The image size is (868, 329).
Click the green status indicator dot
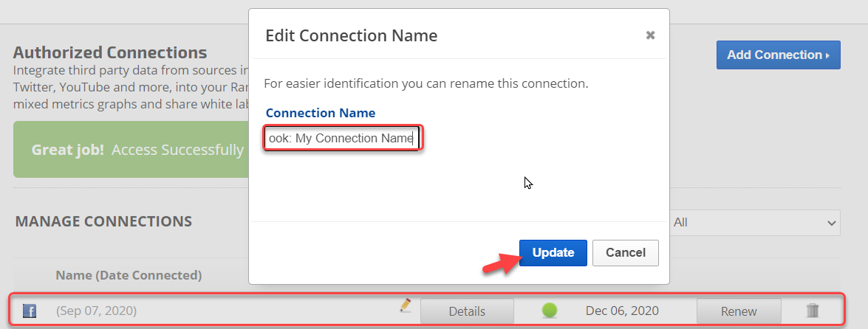tap(549, 311)
